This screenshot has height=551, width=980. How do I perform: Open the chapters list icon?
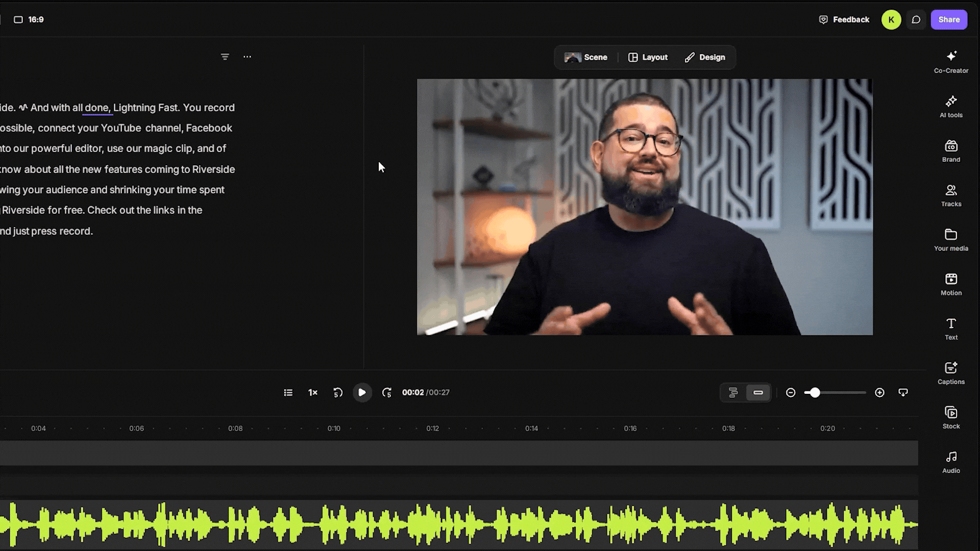(288, 392)
